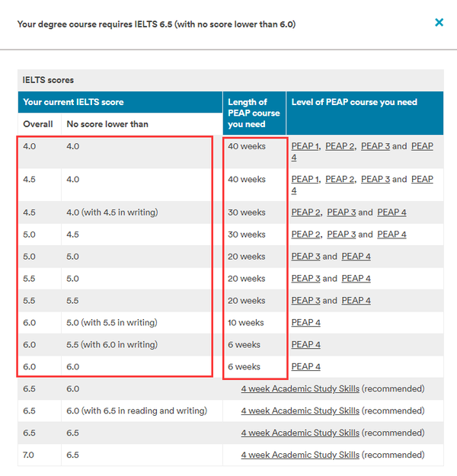Open PEAP 3 link in 5.0 overall, 5.0 minimum row
Viewport: 457px width, 476px height.
point(305,257)
